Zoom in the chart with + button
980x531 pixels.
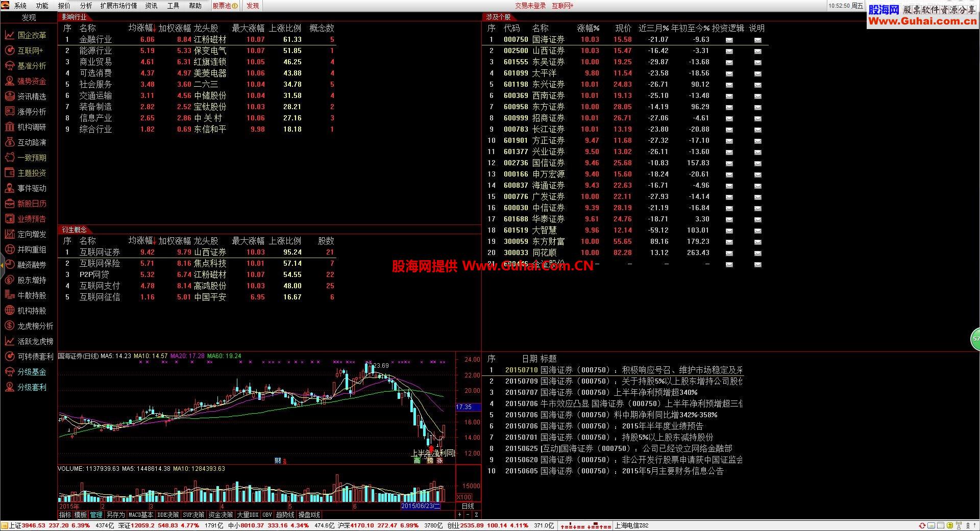click(x=459, y=515)
